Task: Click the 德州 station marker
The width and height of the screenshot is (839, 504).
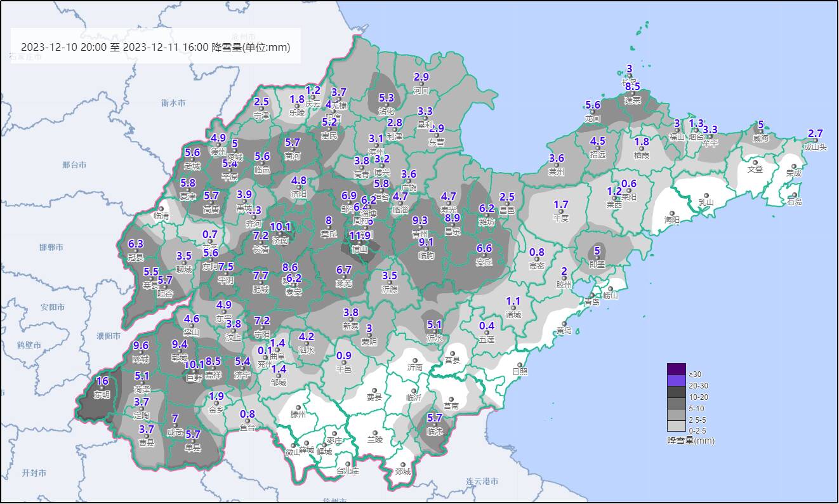Action: click(x=218, y=144)
